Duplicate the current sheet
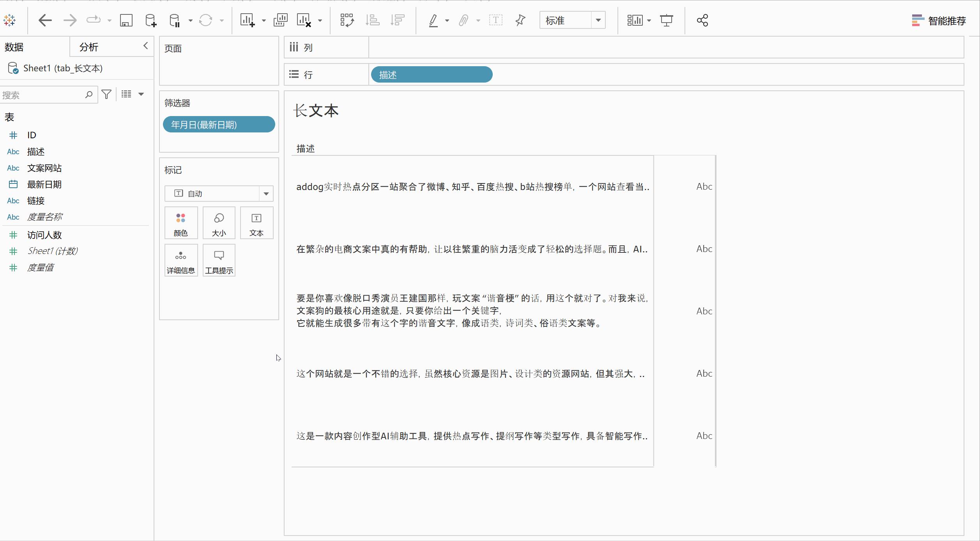Screen dimensions: 980x541 click(280, 20)
